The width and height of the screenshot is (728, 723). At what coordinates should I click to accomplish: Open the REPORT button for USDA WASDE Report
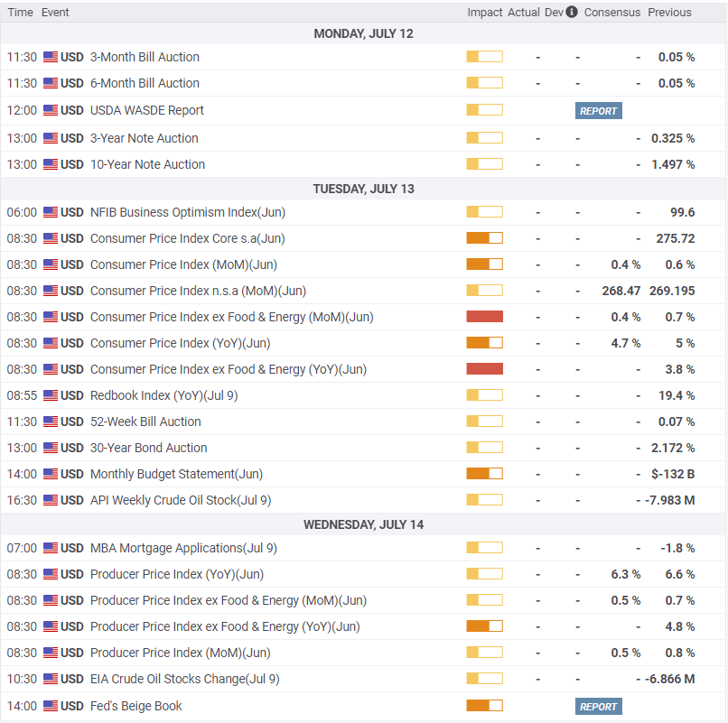click(598, 111)
